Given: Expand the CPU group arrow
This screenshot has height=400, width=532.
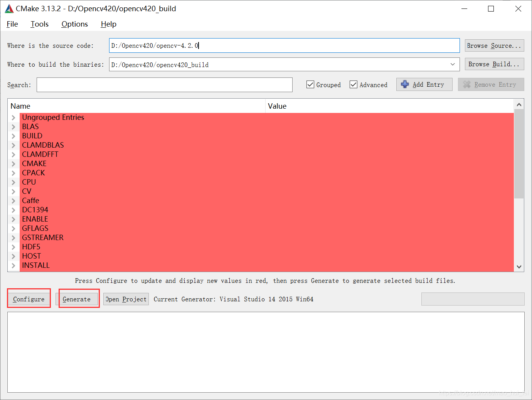Looking at the screenshot, I should 13,182.
